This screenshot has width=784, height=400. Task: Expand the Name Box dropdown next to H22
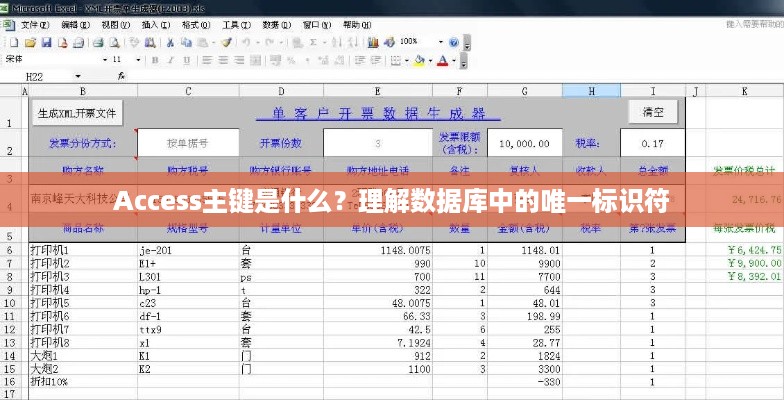78,76
